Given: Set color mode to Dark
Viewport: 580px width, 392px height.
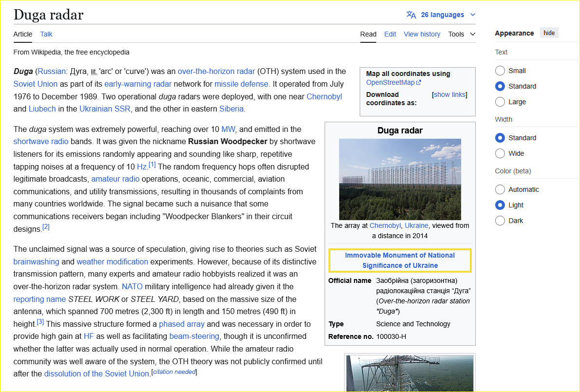Looking at the screenshot, I should click(500, 221).
